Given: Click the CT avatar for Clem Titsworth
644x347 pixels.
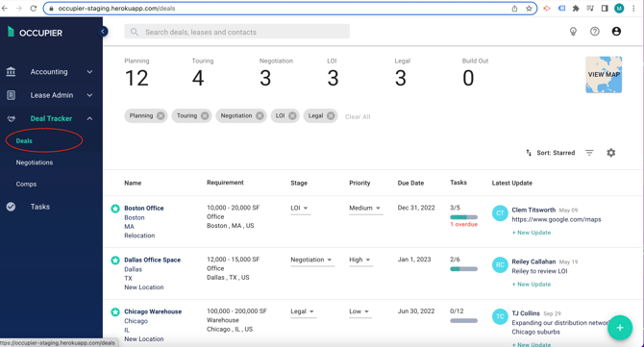Looking at the screenshot, I should pyautogui.click(x=500, y=213).
